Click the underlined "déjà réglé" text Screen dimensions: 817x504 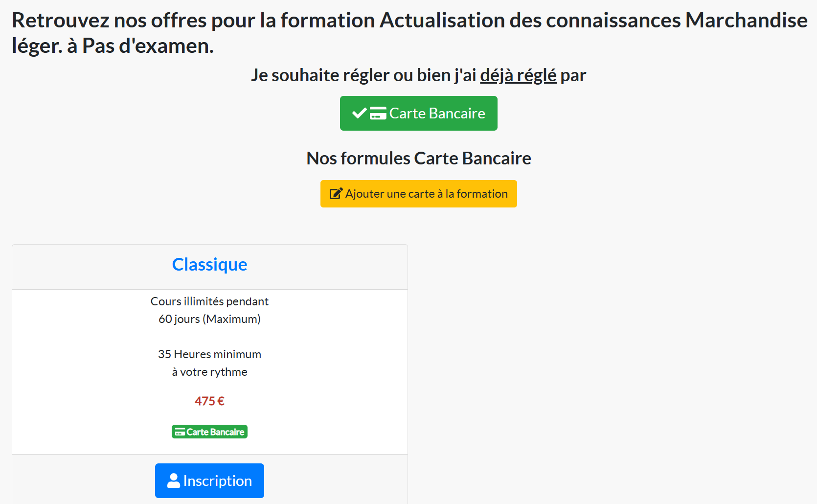point(518,75)
